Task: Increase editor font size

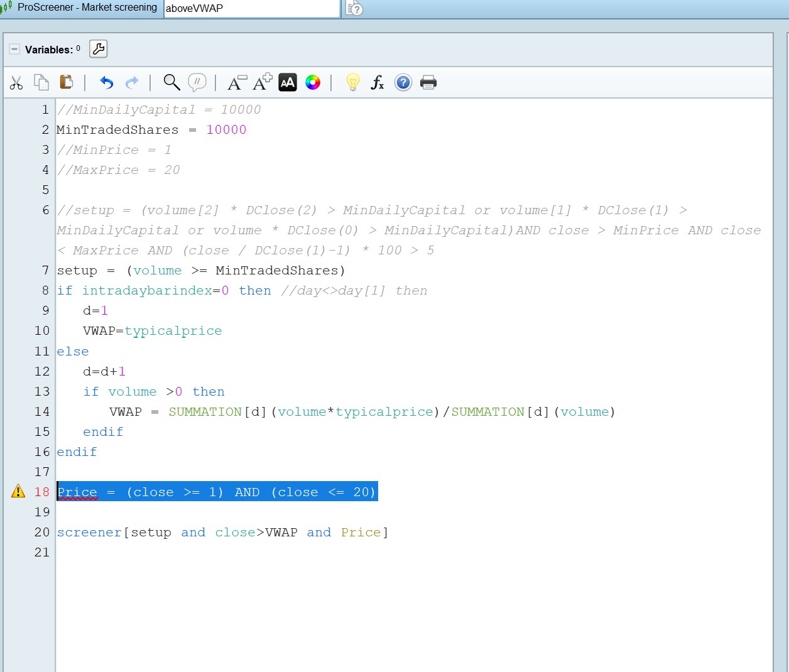Action: click(x=263, y=82)
